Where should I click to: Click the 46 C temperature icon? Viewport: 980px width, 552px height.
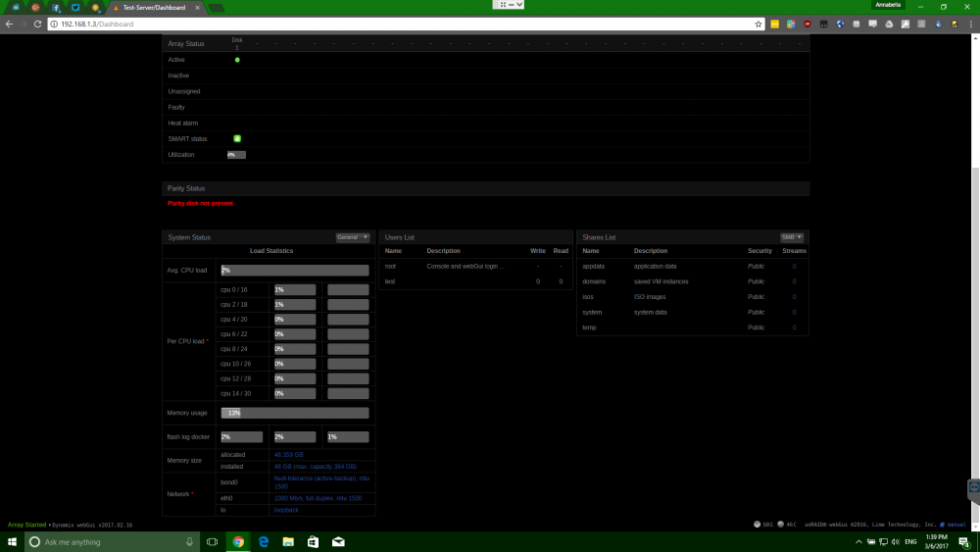point(780,525)
